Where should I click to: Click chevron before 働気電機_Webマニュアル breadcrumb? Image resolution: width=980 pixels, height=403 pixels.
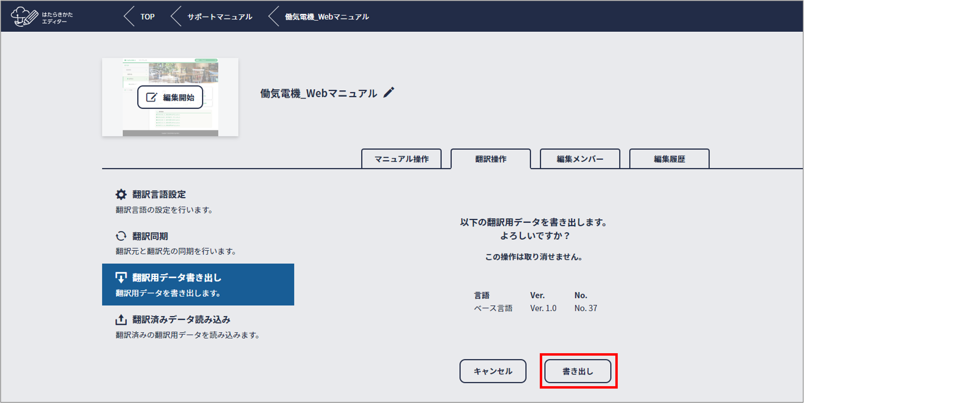pyautogui.click(x=274, y=17)
